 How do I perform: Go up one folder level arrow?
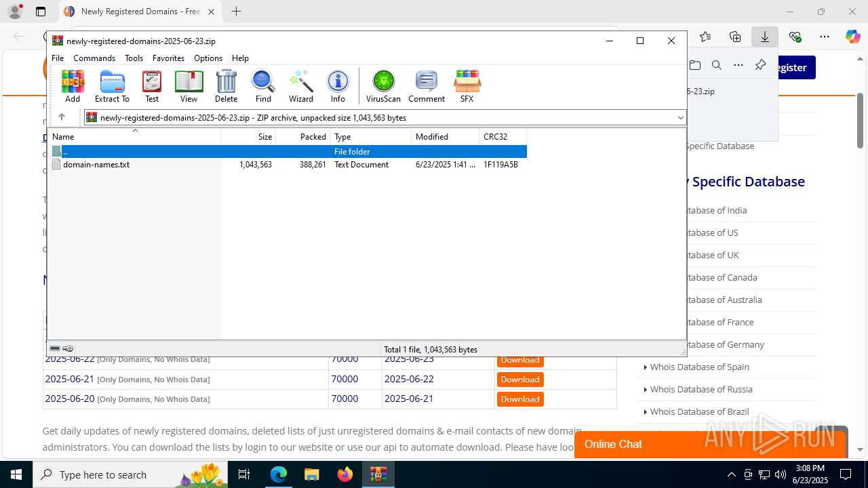click(61, 117)
